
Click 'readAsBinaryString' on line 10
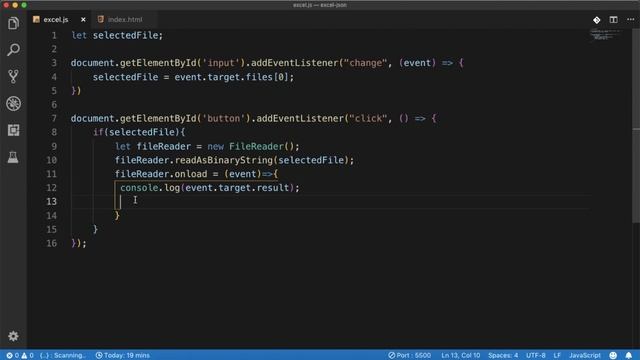pyautogui.click(x=224, y=160)
